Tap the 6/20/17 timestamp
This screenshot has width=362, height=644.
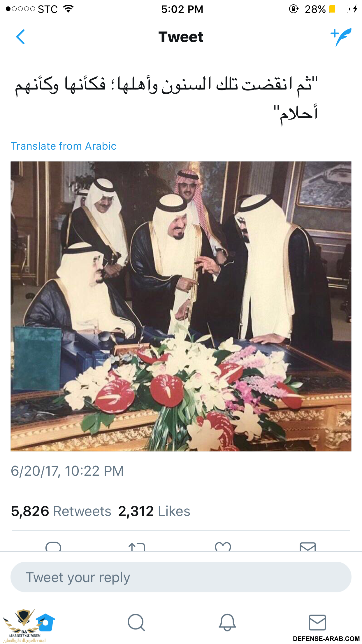67,471
